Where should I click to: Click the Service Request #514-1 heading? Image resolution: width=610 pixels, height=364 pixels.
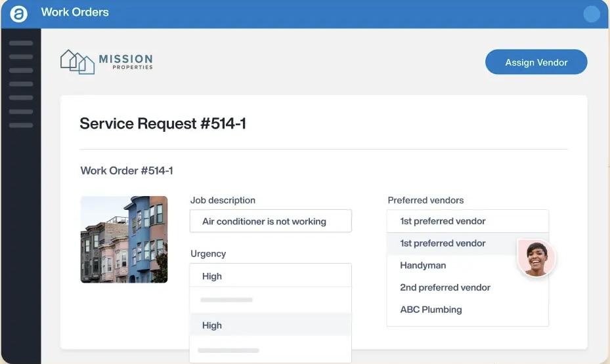coord(163,123)
